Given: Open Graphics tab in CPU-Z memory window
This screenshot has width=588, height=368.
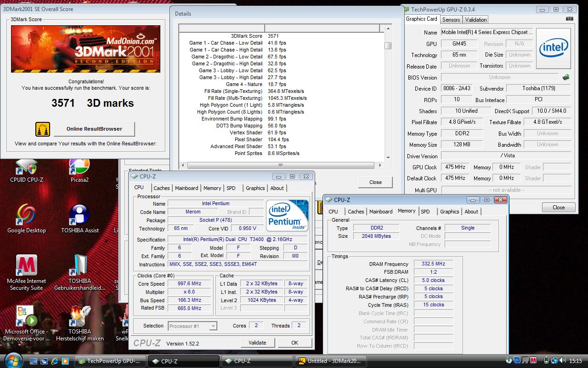Looking at the screenshot, I should point(450,212).
